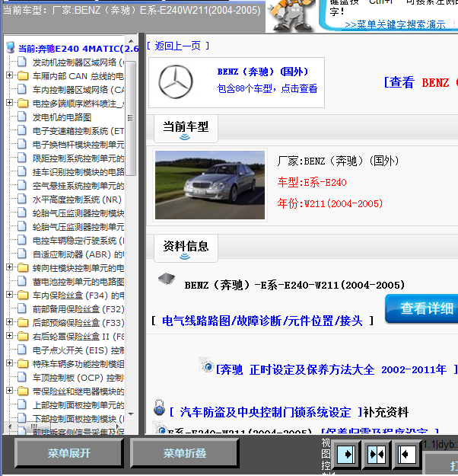The height and width of the screenshot is (476, 458).
Task: Click the page icon of 车顶控制板 (OCP)
Action: (x=22, y=377)
